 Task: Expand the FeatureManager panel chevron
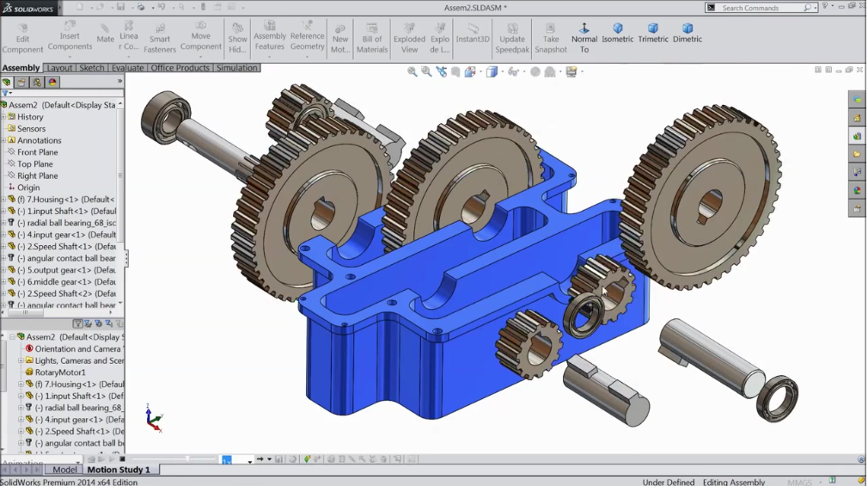click(x=119, y=82)
